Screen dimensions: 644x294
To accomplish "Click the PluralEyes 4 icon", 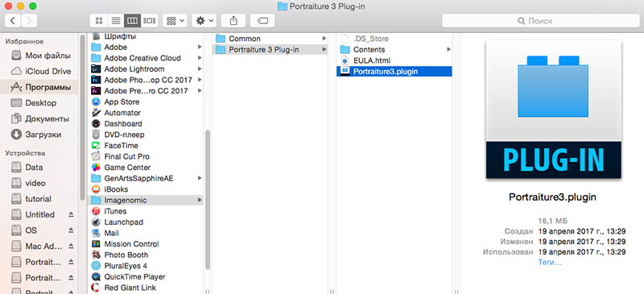I will click(96, 266).
